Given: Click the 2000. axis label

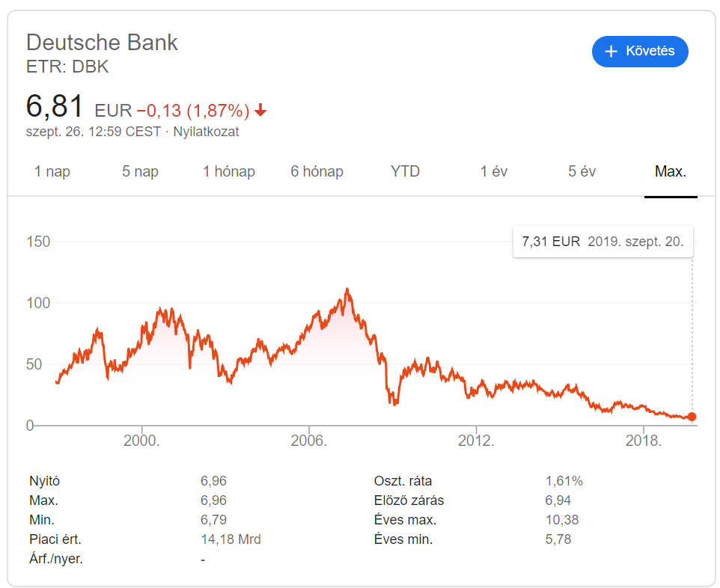Looking at the screenshot, I should [x=141, y=441].
